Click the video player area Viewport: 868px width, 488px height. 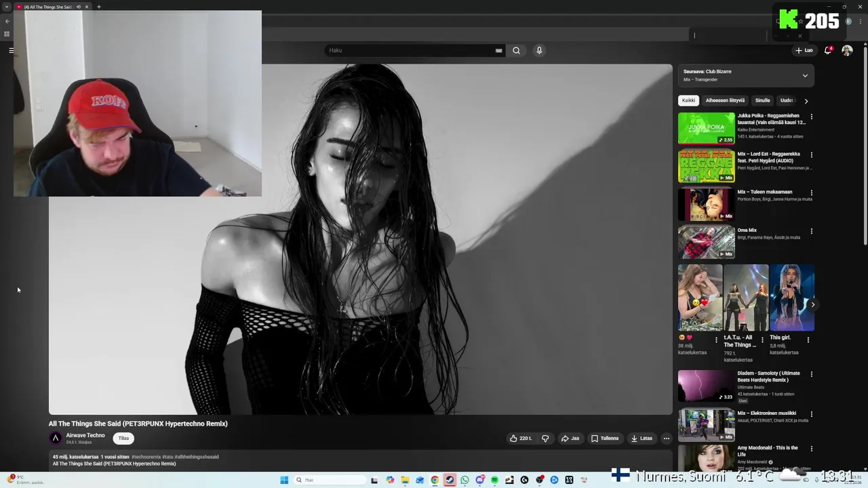pos(360,239)
